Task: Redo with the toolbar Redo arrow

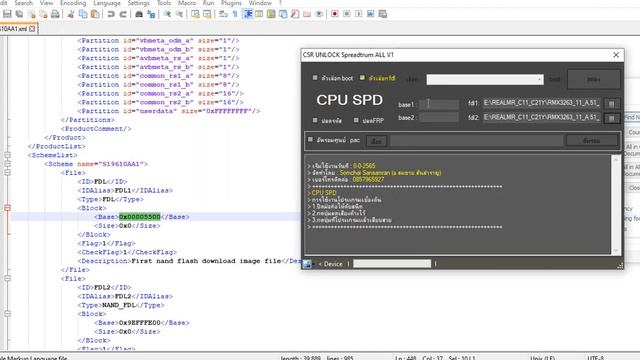Action: pos(123,14)
